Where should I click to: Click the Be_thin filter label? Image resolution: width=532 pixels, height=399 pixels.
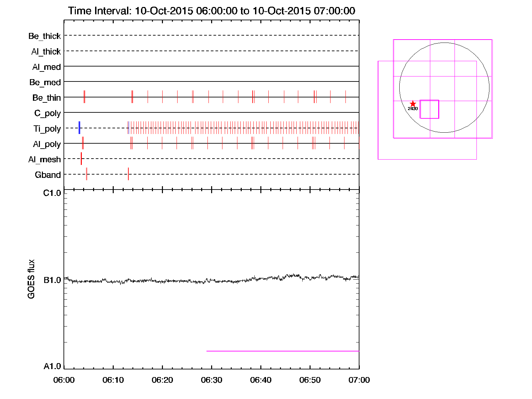(x=47, y=98)
